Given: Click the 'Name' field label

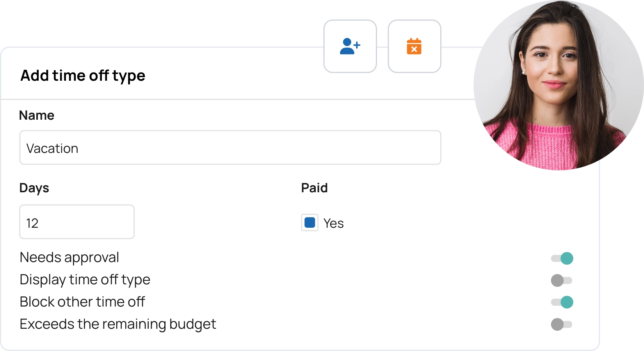Looking at the screenshot, I should [37, 115].
